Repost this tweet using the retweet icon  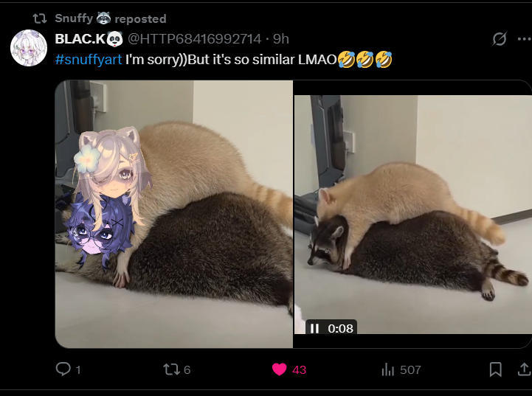171,369
